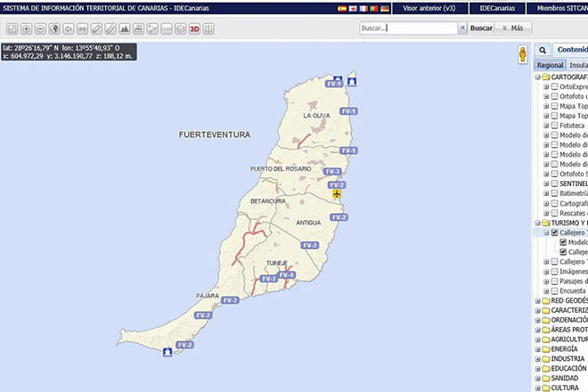Viewport: 588px width, 392px height.
Task: Click the yellow Street View pegman
Action: 523,54
